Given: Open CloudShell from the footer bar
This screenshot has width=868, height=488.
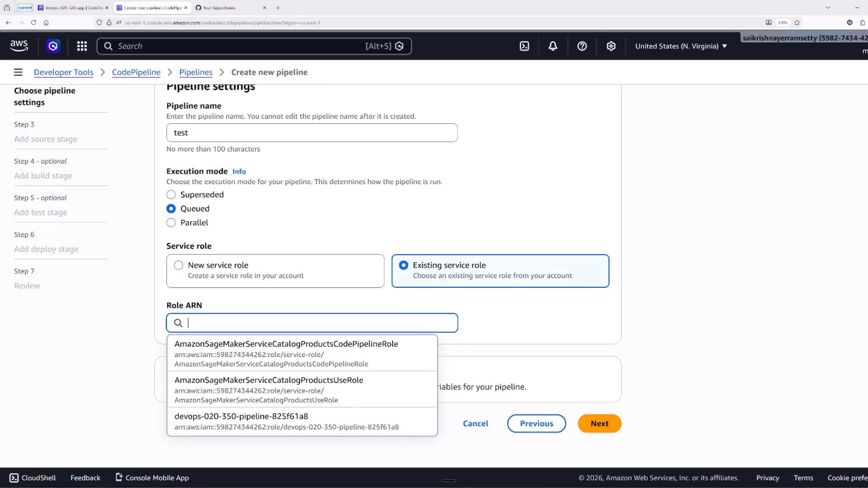Looking at the screenshot, I should [x=33, y=478].
